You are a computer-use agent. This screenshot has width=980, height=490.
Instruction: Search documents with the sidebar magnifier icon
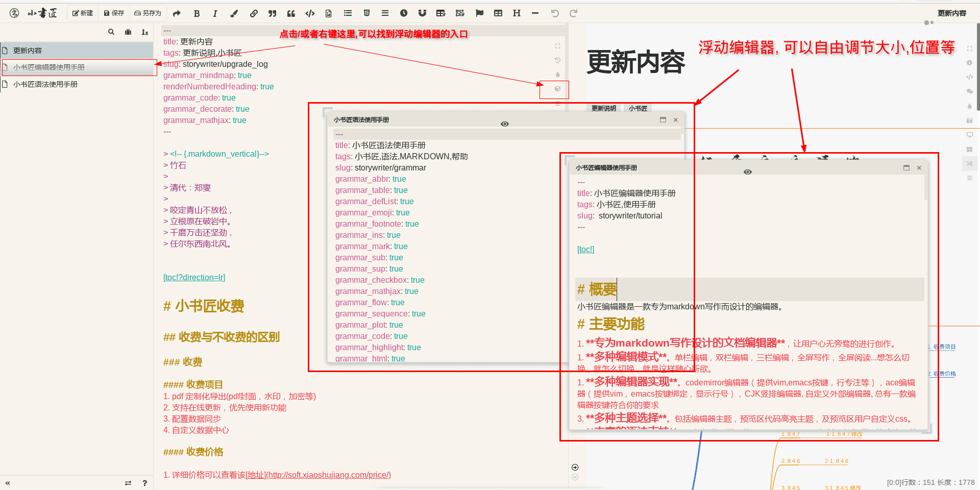[111, 32]
